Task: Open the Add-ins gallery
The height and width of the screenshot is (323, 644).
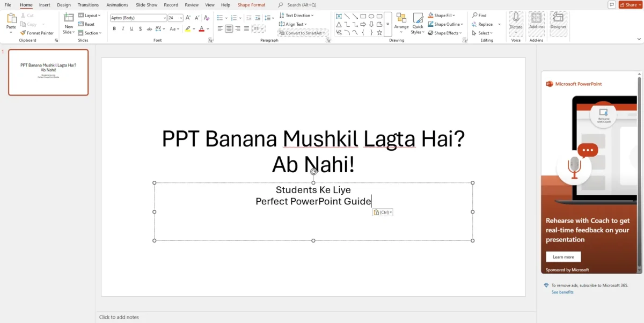Action: 536,24
